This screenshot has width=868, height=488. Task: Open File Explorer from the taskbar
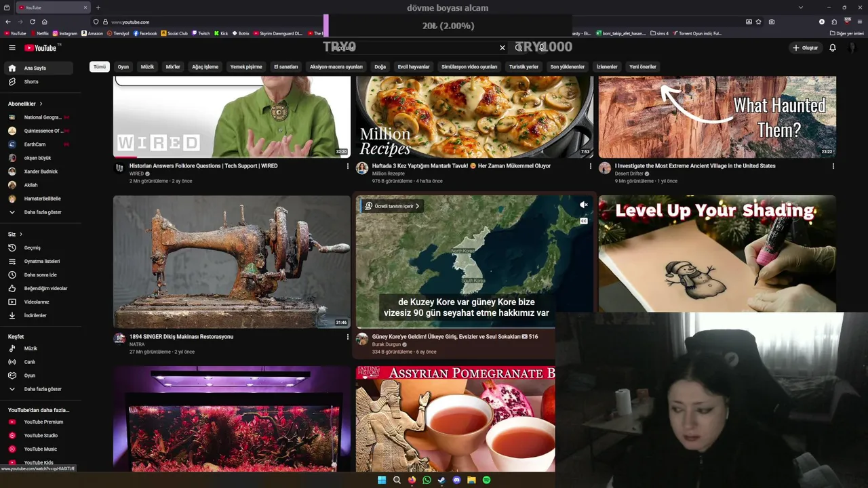[471, 480]
